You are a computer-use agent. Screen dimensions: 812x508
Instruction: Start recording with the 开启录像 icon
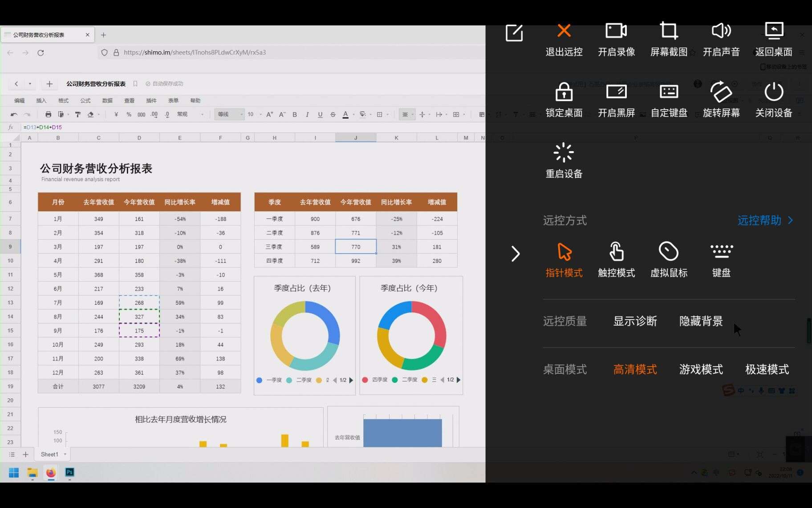point(616,40)
